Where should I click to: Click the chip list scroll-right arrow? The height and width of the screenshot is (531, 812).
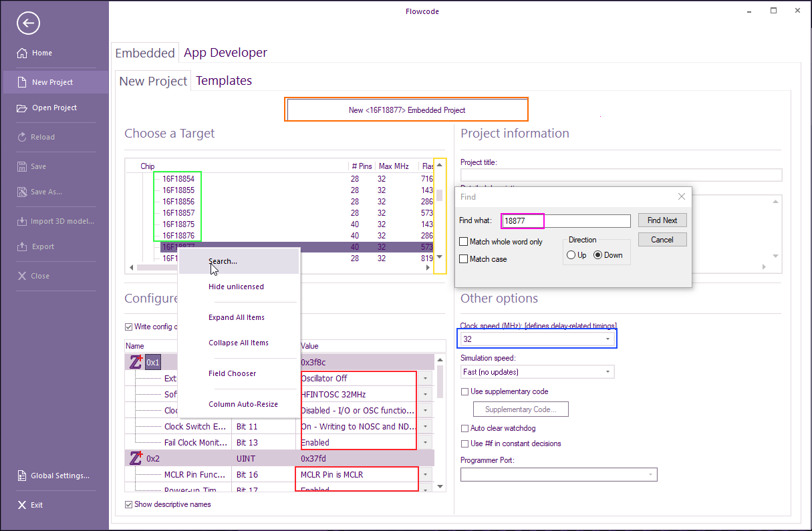click(x=428, y=267)
